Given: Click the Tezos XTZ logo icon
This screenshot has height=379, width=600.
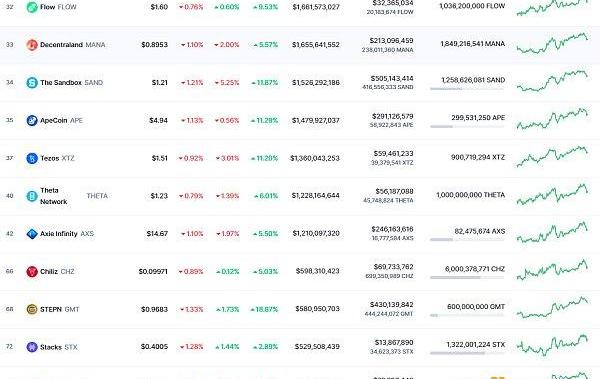Looking at the screenshot, I should 32,158.
